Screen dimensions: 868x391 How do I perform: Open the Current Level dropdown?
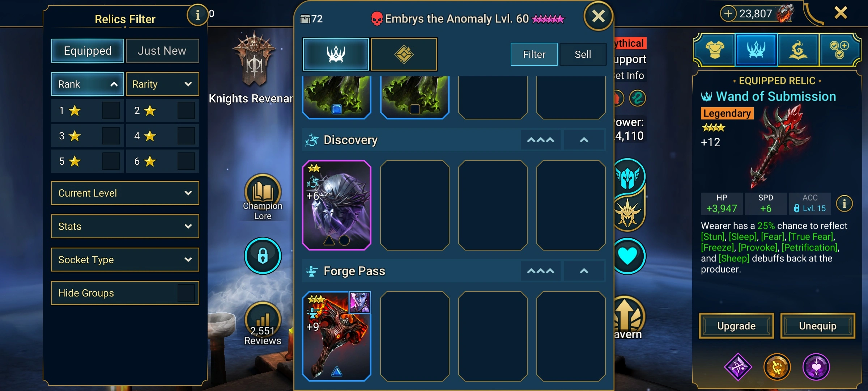click(x=125, y=193)
